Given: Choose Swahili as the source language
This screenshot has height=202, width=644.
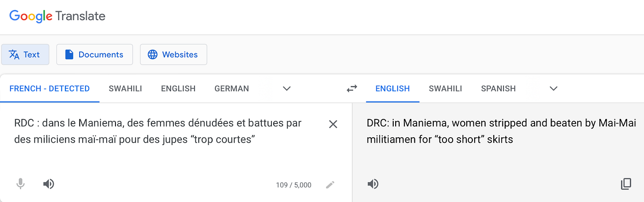Looking at the screenshot, I should pyautogui.click(x=125, y=89).
